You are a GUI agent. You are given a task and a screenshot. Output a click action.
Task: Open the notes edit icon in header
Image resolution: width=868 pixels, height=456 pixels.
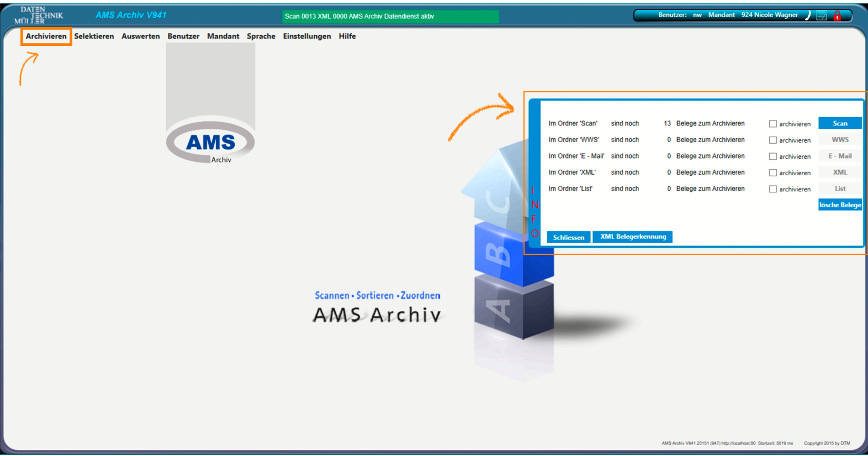822,15
